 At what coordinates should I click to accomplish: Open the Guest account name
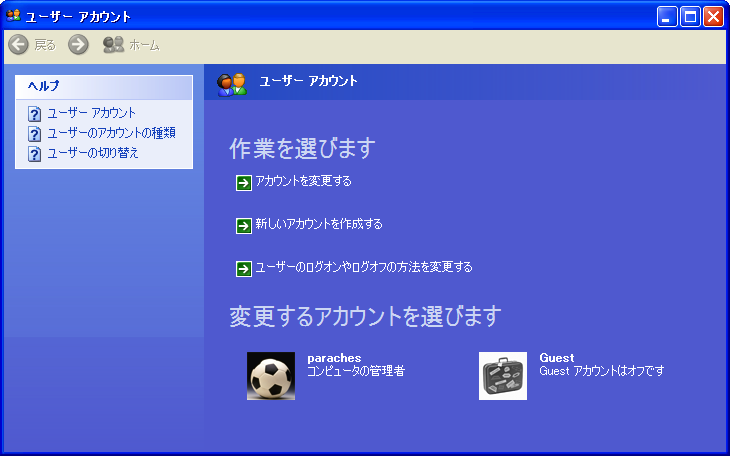coord(557,358)
